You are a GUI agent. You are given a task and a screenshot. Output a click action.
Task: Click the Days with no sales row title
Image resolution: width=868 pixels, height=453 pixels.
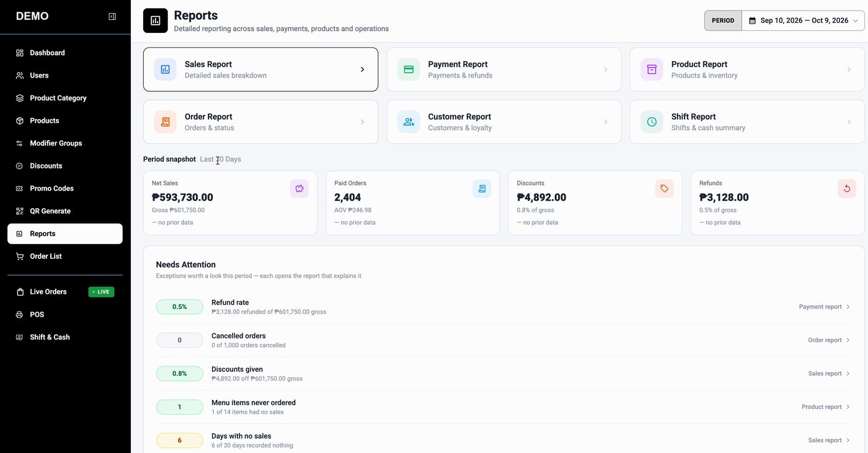click(241, 436)
